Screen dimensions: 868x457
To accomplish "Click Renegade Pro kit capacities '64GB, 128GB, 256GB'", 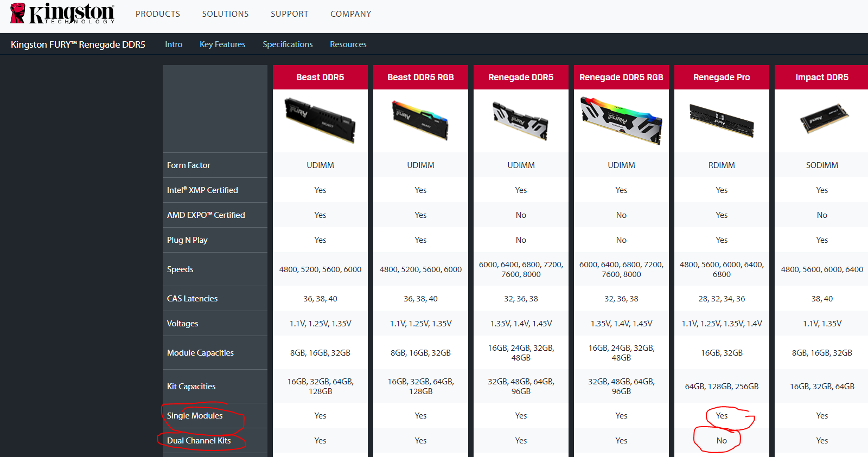I will (722, 387).
